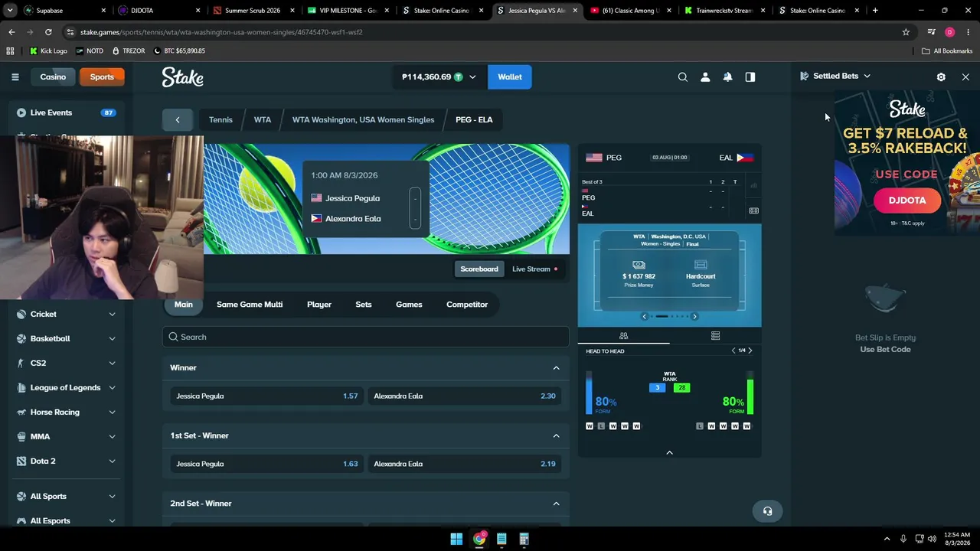
Task: Click the Use Bet Code link
Action: (x=885, y=350)
